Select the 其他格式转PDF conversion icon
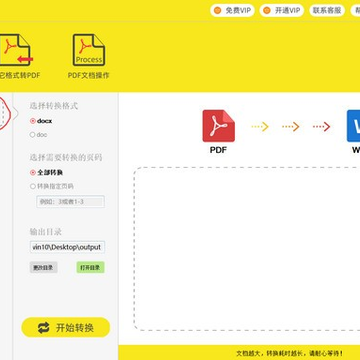This screenshot has height=360, width=360. click(x=15, y=50)
